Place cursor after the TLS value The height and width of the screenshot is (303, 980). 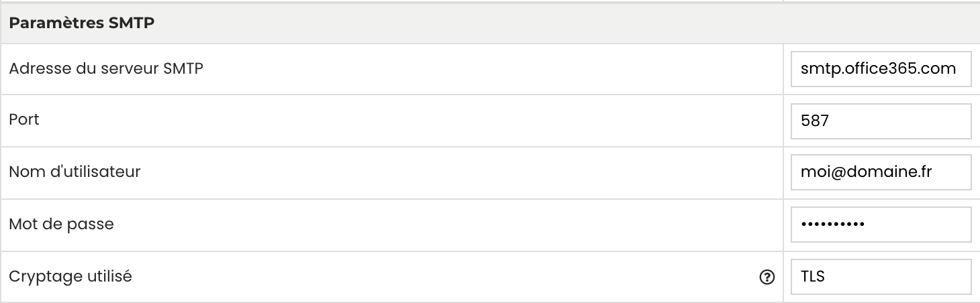[x=826, y=276]
